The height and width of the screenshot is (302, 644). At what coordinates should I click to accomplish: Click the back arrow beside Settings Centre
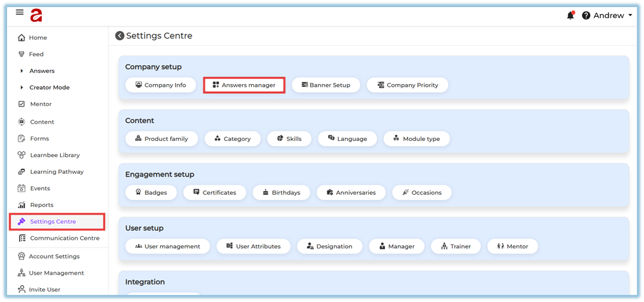[119, 36]
